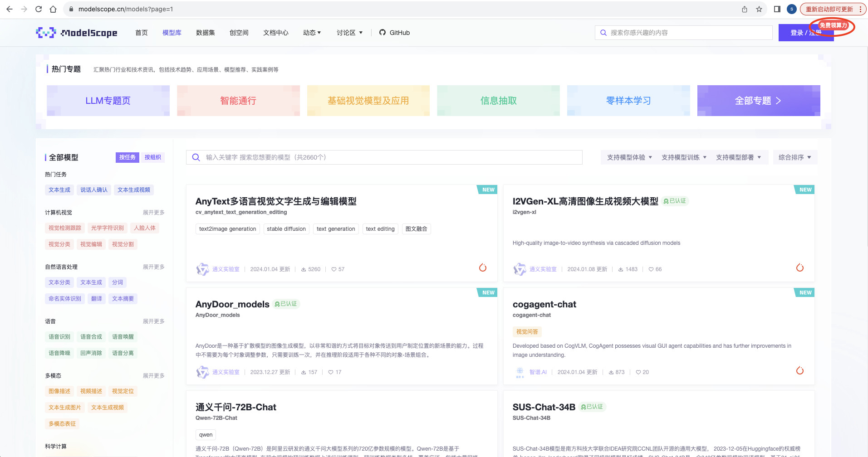Bookmark page with the star icon
Screen dimensions: 868x457
point(759,9)
